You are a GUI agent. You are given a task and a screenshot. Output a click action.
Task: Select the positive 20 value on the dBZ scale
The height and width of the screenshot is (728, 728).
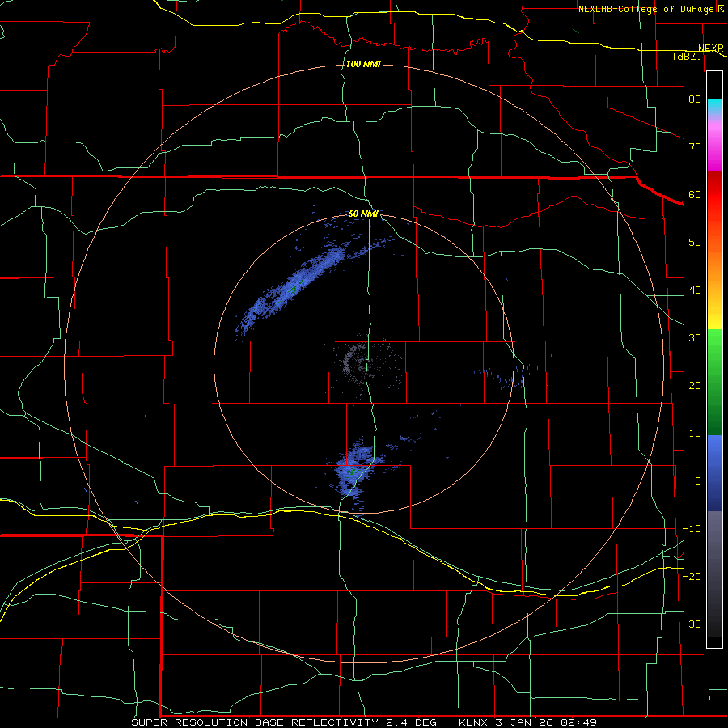695,385
